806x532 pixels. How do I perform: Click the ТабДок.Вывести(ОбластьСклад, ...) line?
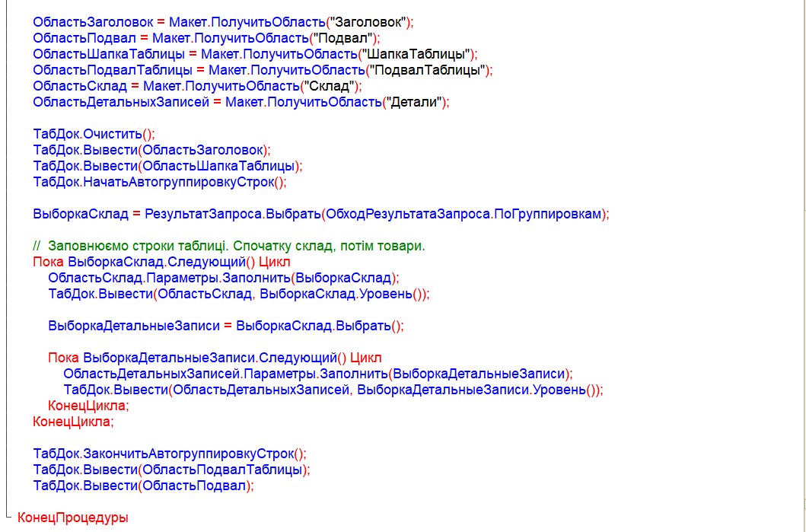(x=239, y=294)
